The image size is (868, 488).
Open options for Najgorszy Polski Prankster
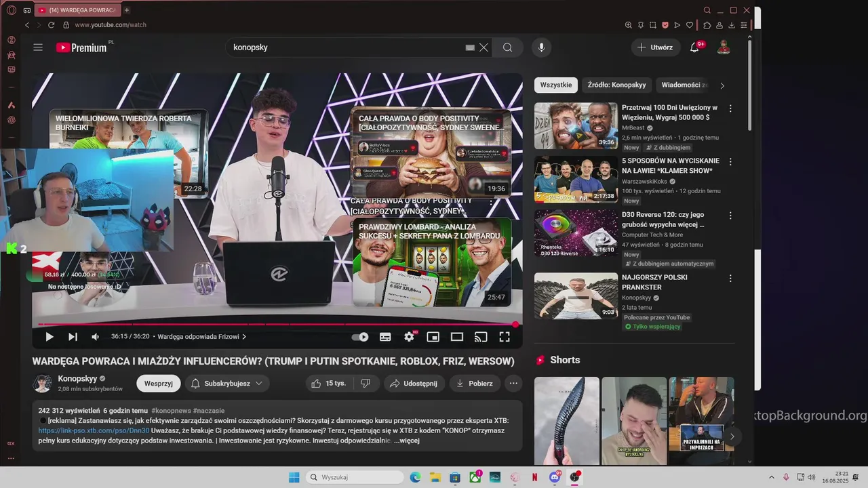click(x=730, y=278)
